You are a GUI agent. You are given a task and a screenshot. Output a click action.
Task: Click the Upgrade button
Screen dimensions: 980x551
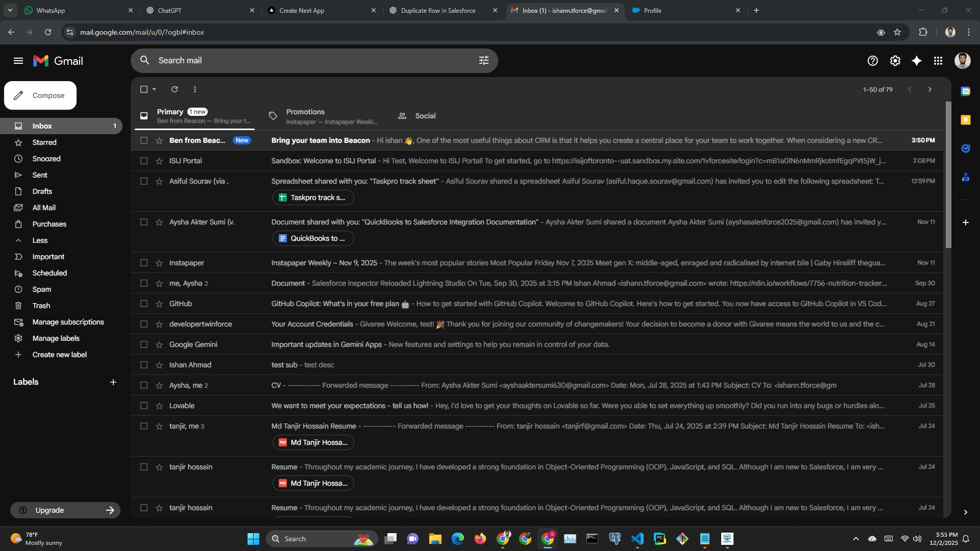click(x=65, y=510)
